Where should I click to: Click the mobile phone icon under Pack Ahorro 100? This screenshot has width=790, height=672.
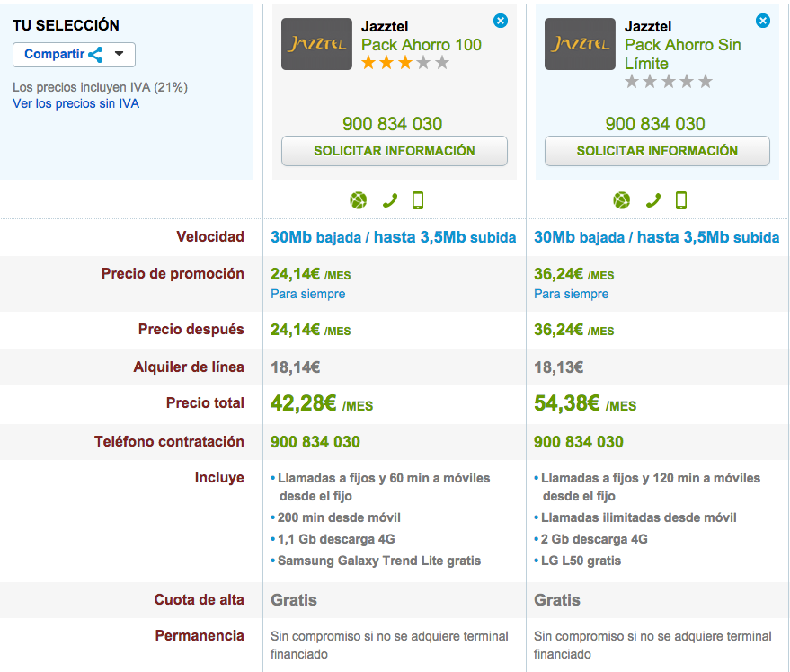[x=418, y=200]
